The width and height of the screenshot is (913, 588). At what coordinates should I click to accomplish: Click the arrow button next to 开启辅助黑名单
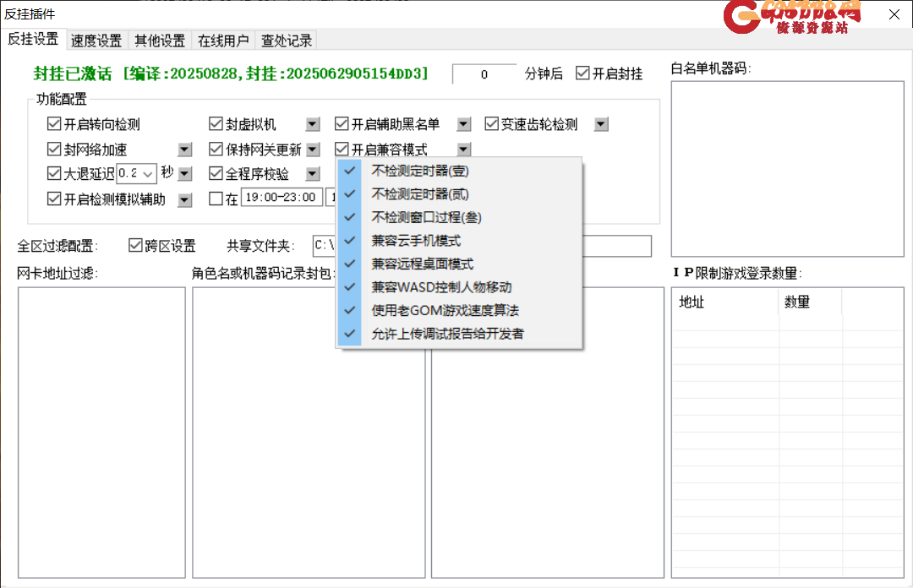(x=463, y=125)
